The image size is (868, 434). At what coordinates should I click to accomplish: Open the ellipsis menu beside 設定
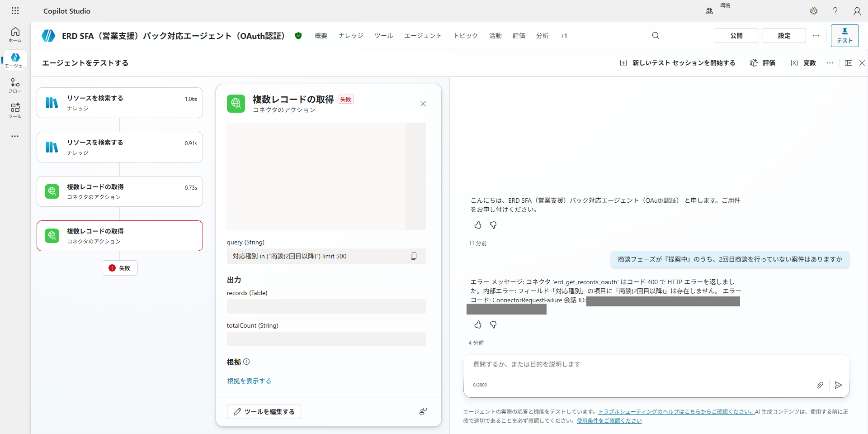click(x=816, y=36)
